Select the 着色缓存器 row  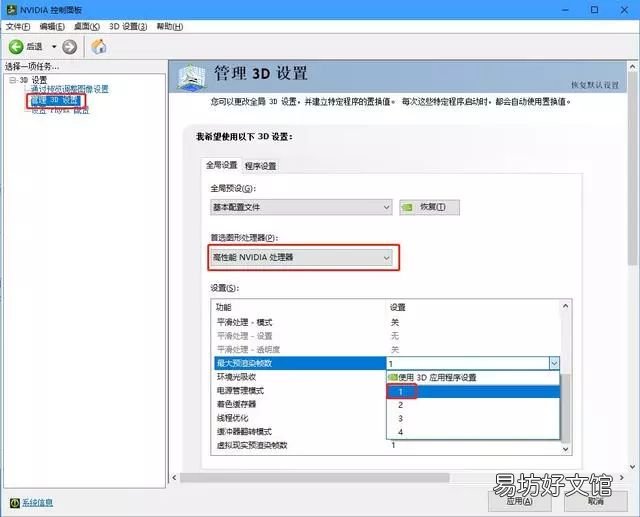pyautogui.click(x=300, y=404)
